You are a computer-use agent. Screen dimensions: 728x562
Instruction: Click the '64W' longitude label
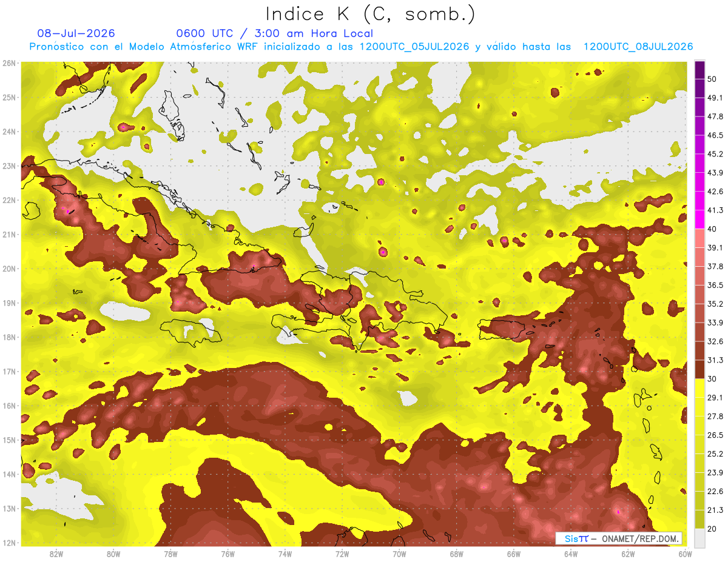[571, 554]
